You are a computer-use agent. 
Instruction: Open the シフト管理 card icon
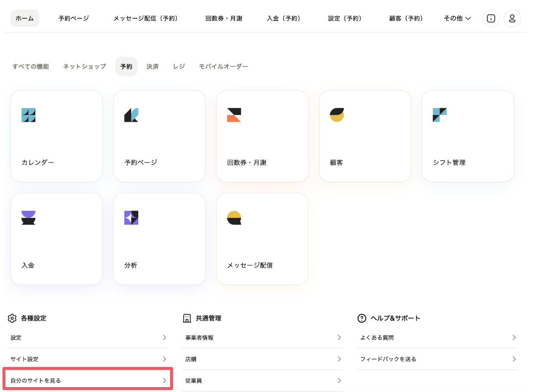[440, 115]
